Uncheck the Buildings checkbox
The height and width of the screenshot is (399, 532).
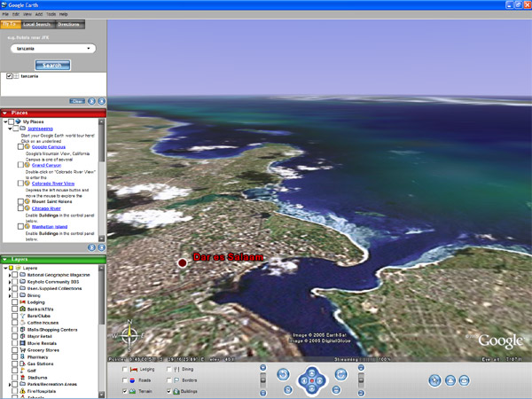[x=169, y=391]
